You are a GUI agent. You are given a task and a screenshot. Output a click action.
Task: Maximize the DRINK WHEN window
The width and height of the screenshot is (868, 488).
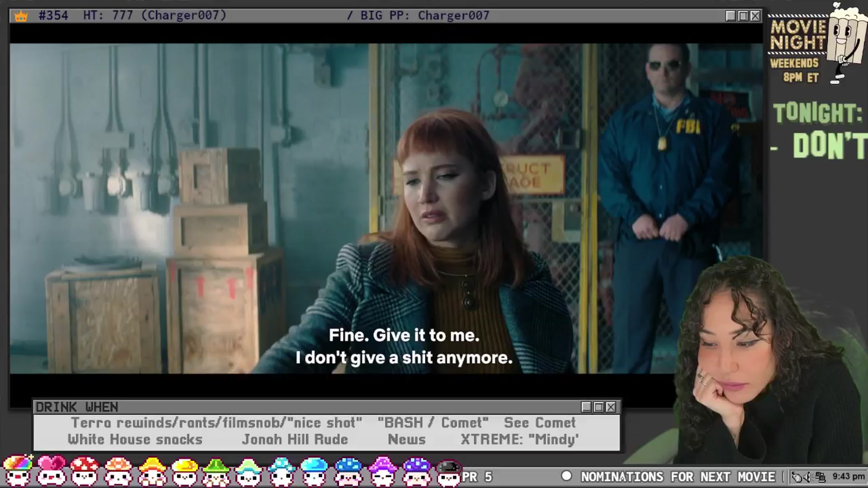pyautogui.click(x=599, y=407)
